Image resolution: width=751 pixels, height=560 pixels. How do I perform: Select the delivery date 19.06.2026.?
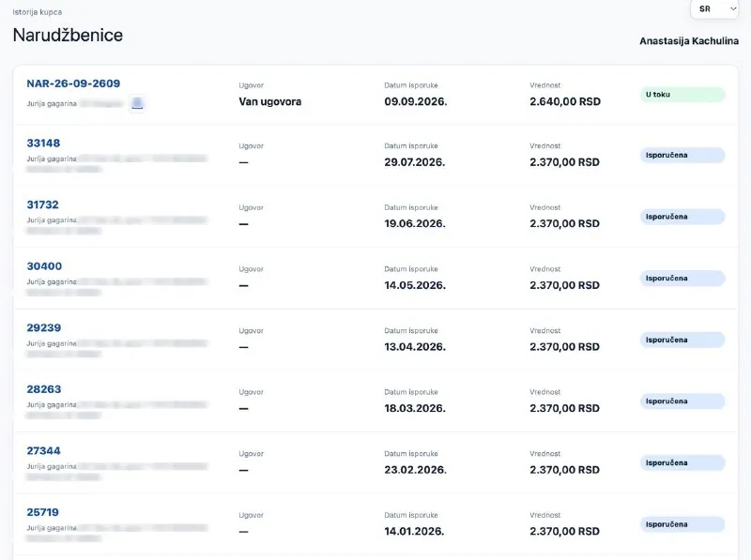(x=415, y=223)
